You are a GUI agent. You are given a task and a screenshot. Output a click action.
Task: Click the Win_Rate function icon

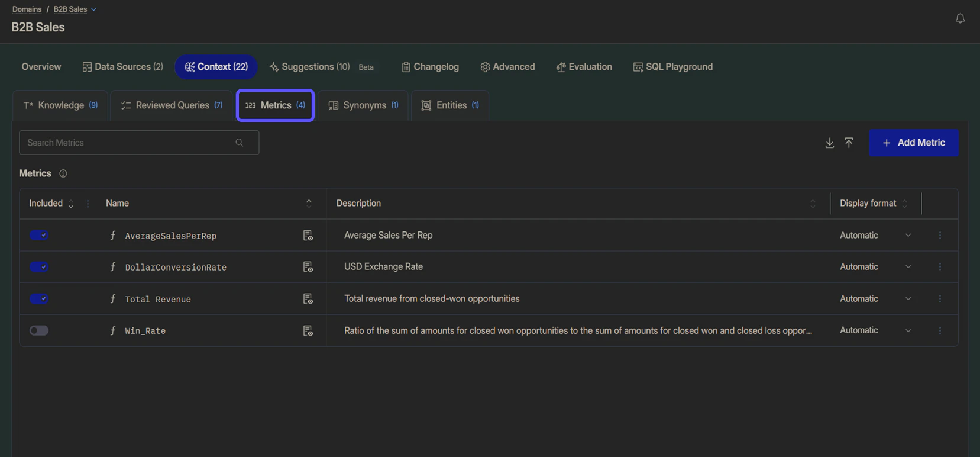(112, 330)
